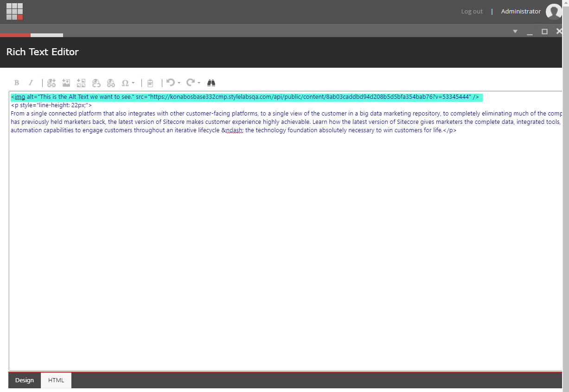
Task: Switch to the HTML tab
Action: click(x=56, y=380)
